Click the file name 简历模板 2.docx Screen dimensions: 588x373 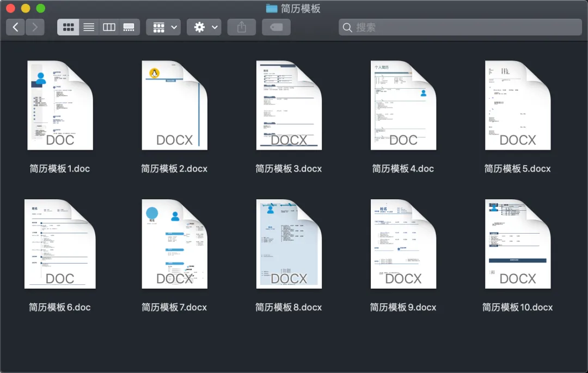pos(174,169)
